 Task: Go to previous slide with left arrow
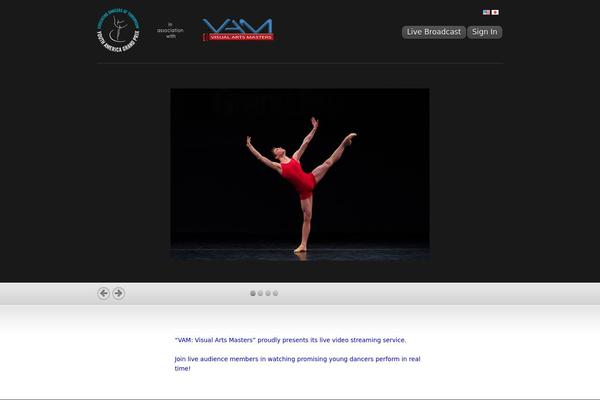tap(103, 293)
